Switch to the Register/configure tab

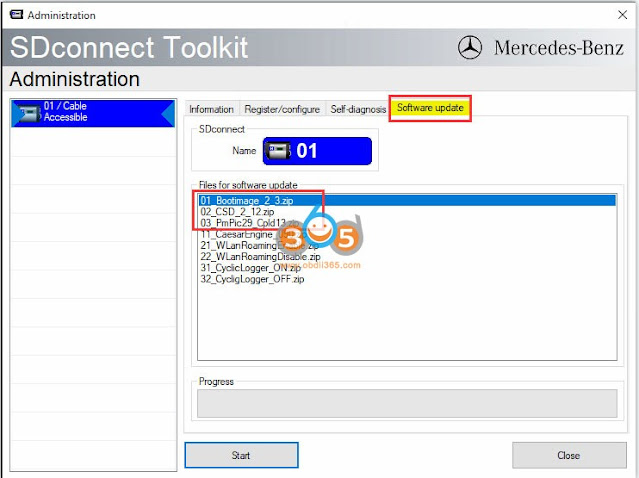[282, 109]
